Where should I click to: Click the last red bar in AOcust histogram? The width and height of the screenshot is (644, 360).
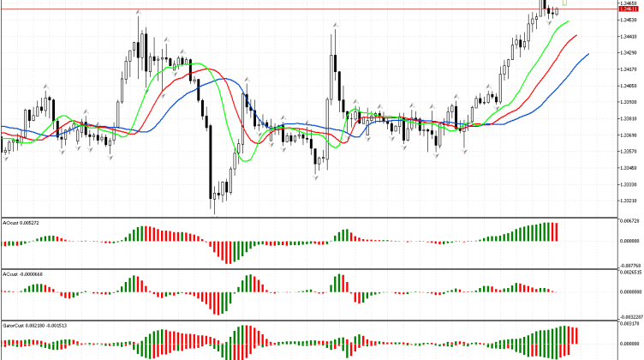[x=556, y=231]
